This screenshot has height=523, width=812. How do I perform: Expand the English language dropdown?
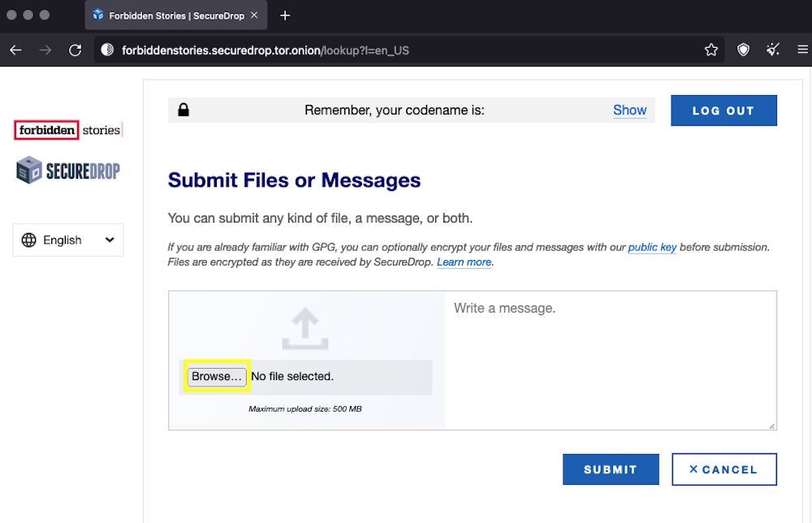pyautogui.click(x=68, y=240)
